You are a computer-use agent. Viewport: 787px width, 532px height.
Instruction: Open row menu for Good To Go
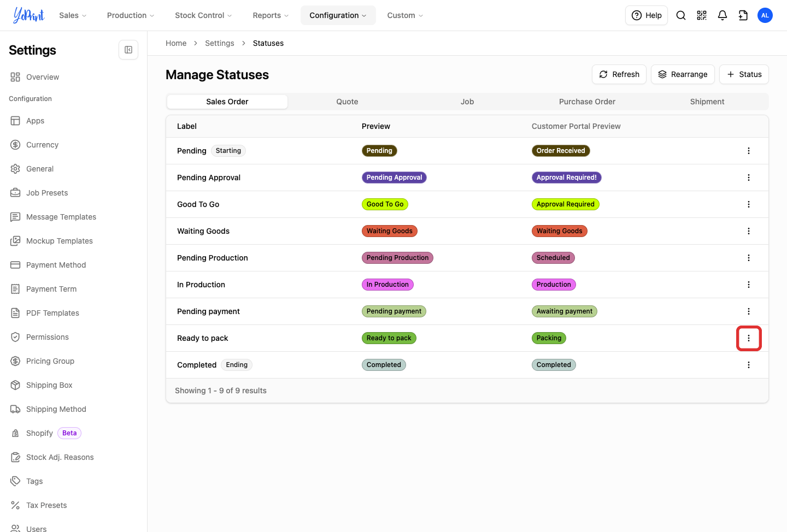tap(749, 204)
